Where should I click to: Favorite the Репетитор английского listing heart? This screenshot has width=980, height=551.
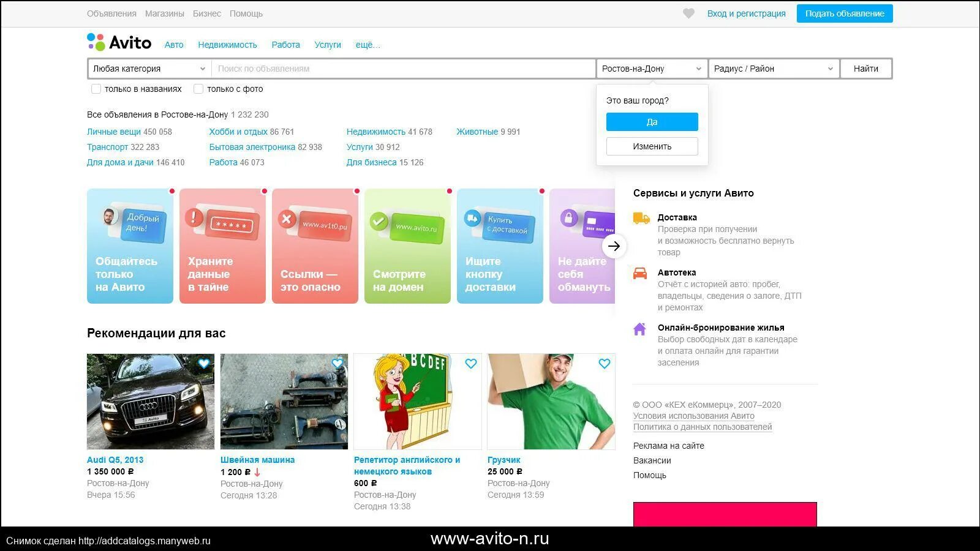(470, 364)
